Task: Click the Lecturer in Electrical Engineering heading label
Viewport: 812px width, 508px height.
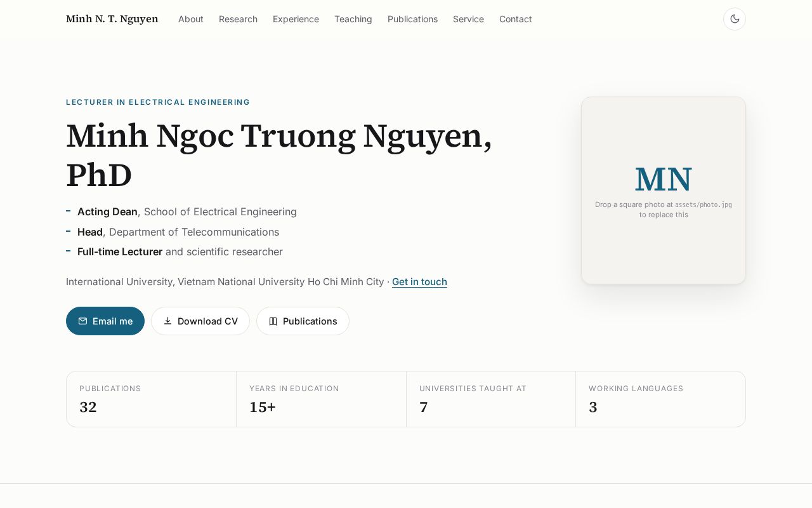Action: click(158, 102)
